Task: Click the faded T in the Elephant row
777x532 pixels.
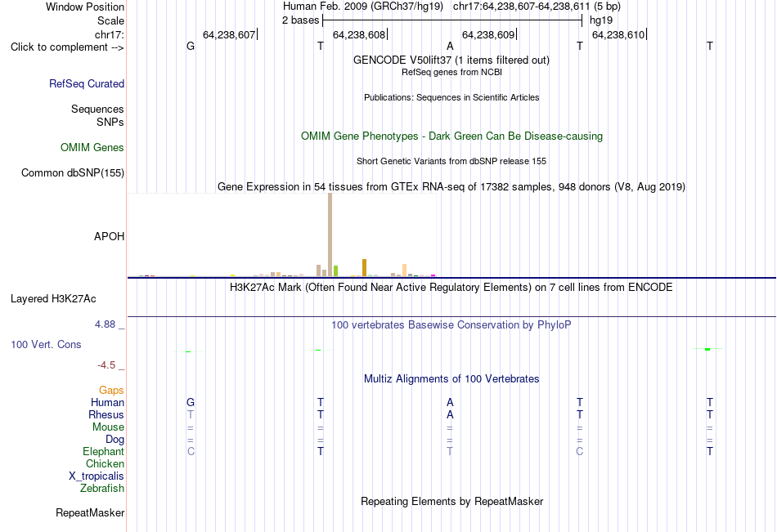Action: 450,451
